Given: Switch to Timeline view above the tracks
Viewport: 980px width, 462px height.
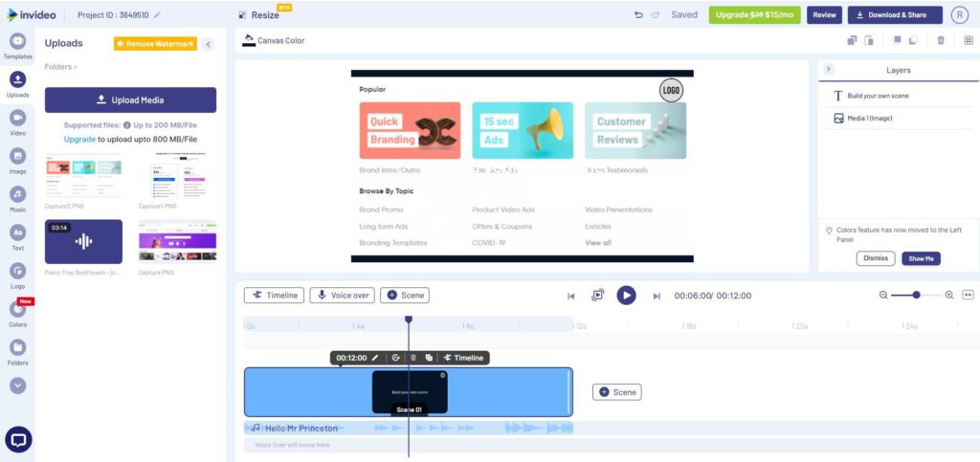Looking at the screenshot, I should tap(274, 296).
